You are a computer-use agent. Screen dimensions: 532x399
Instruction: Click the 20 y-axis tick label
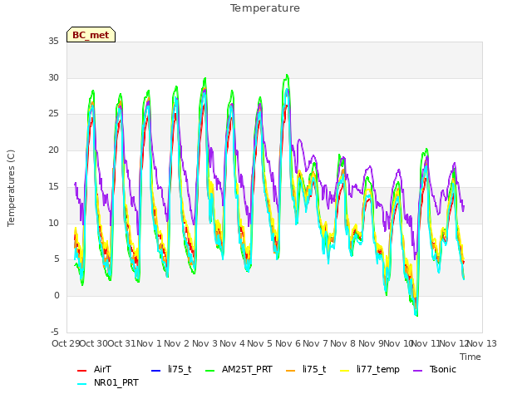(x=53, y=150)
